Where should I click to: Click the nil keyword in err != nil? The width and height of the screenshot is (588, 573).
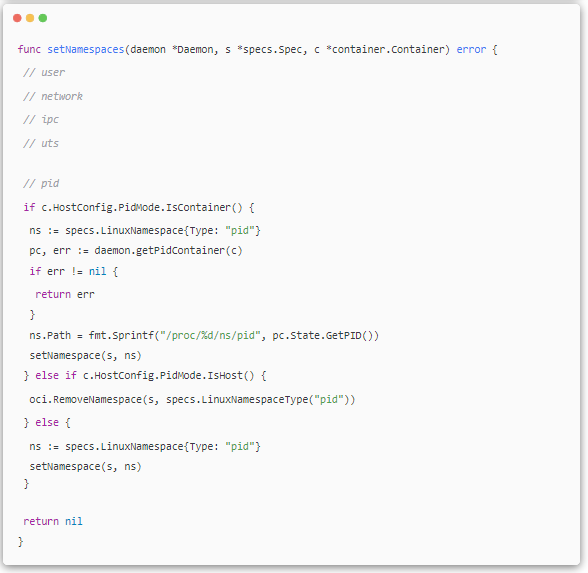pyautogui.click(x=98, y=271)
